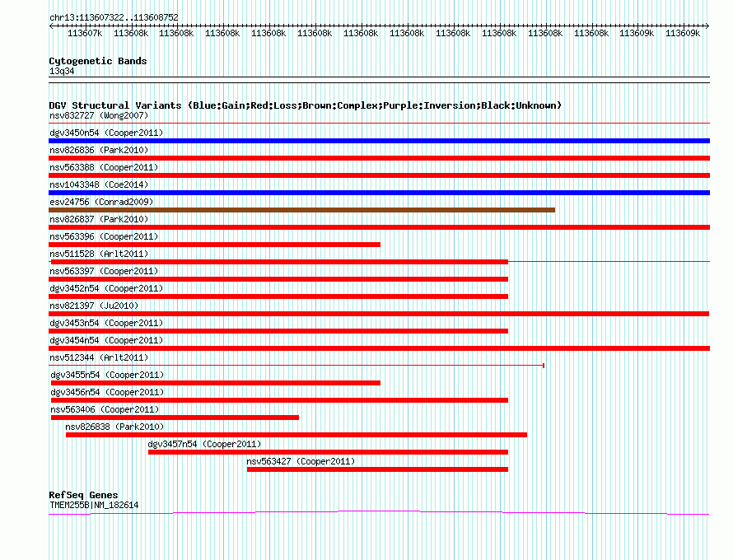Select the red nsv821397 loss bar
The image size is (733, 560).
(x=379, y=314)
